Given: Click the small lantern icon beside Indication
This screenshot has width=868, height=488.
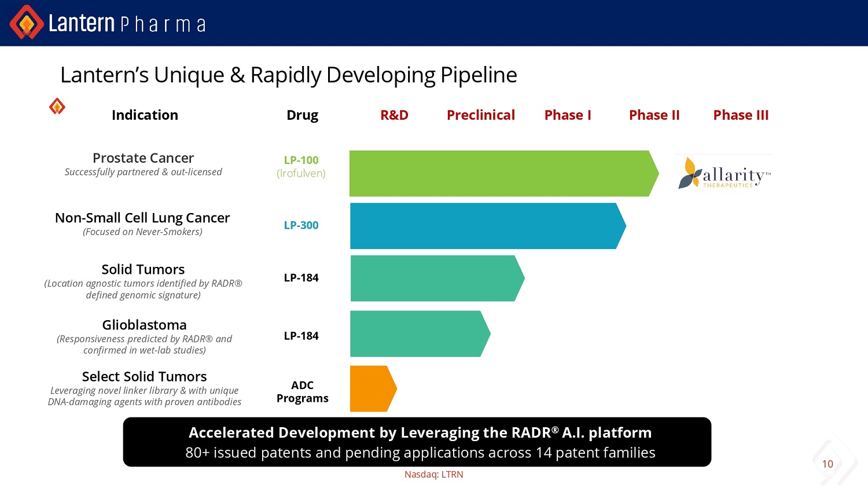Looking at the screenshot, I should [x=57, y=107].
